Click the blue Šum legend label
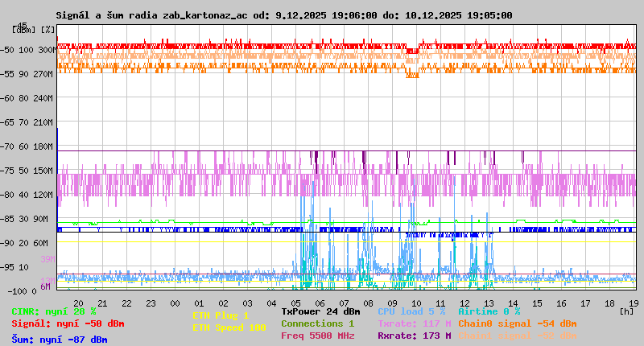Image resolution: width=644 pixels, height=346 pixels. tap(60, 340)
